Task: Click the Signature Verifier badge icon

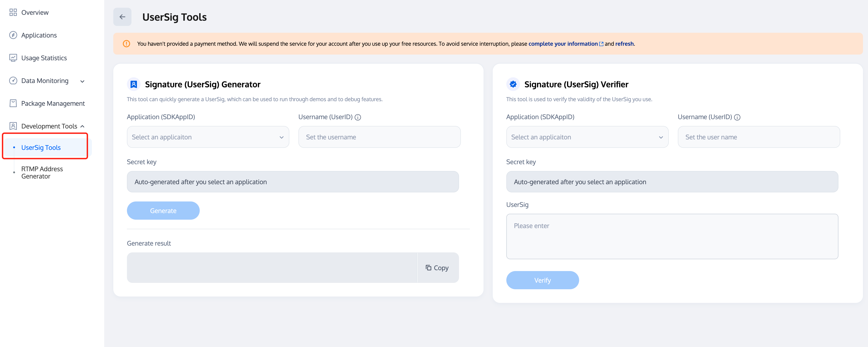Action: point(513,84)
